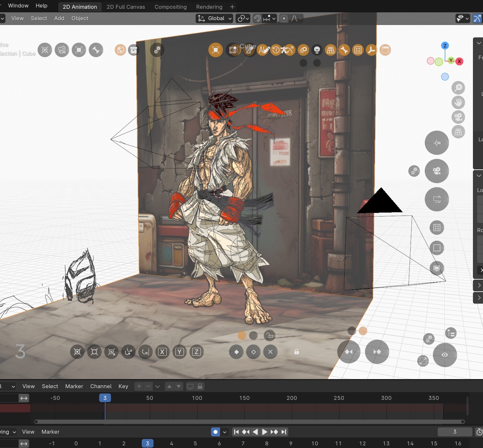Open the Rendering workspace tab

(x=209, y=7)
